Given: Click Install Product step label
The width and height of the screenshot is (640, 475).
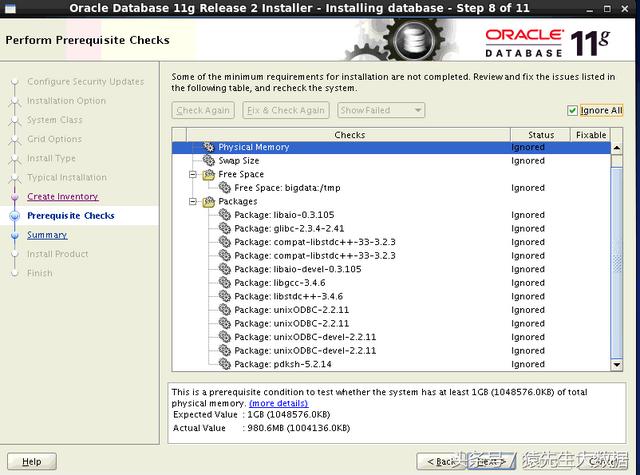Looking at the screenshot, I should point(58,254).
